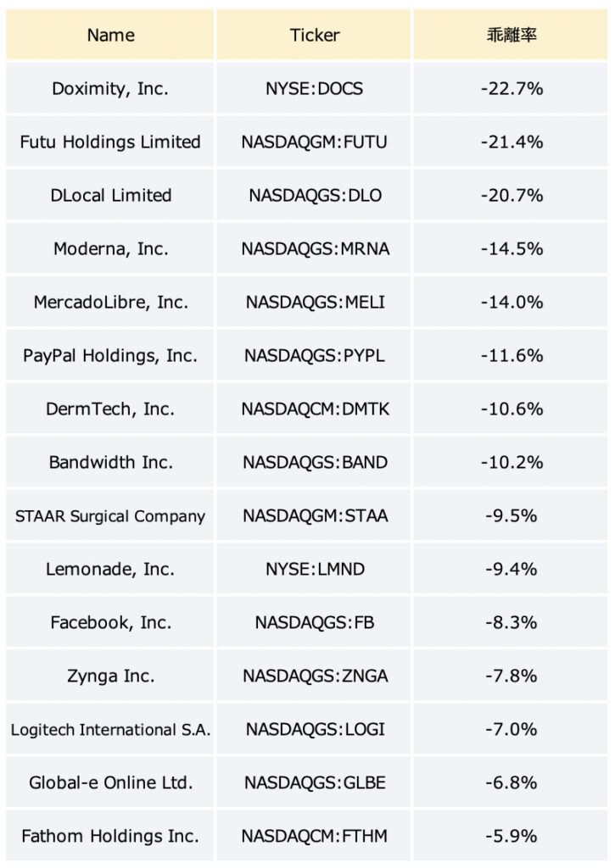The image size is (615, 868).
Task: Click the NASDAQGM:STAA ticker cell
Action: (314, 515)
